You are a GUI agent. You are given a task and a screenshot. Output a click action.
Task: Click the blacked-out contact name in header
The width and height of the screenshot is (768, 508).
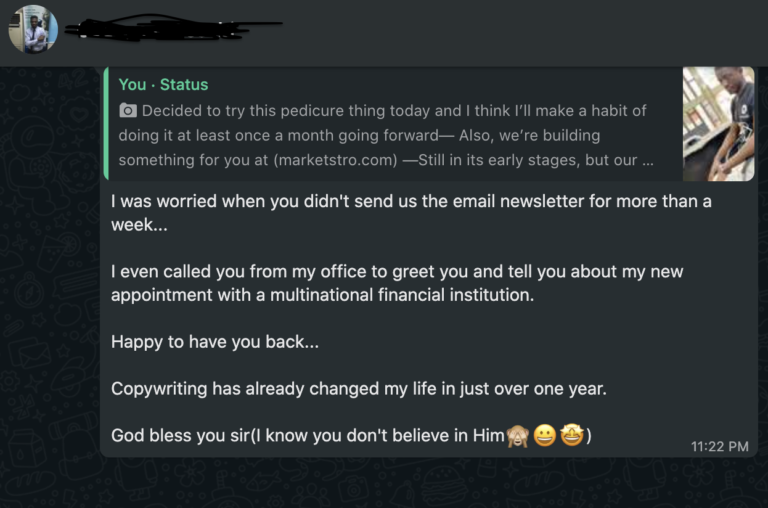pos(174,27)
